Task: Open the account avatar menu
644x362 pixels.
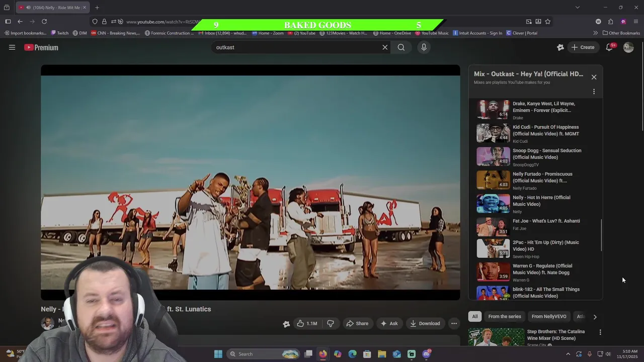Action: tap(628, 47)
